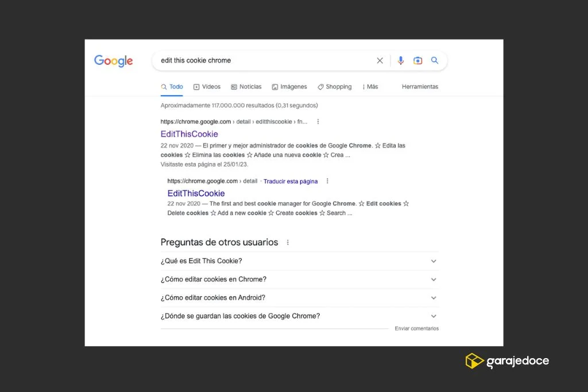The width and height of the screenshot is (588, 392).
Task: Open search by image camera icon
Action: click(x=418, y=60)
